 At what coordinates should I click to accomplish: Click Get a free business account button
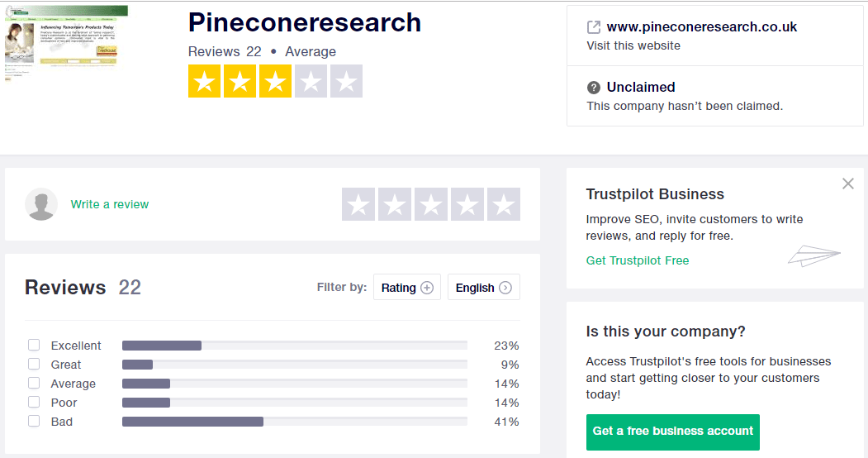click(673, 432)
